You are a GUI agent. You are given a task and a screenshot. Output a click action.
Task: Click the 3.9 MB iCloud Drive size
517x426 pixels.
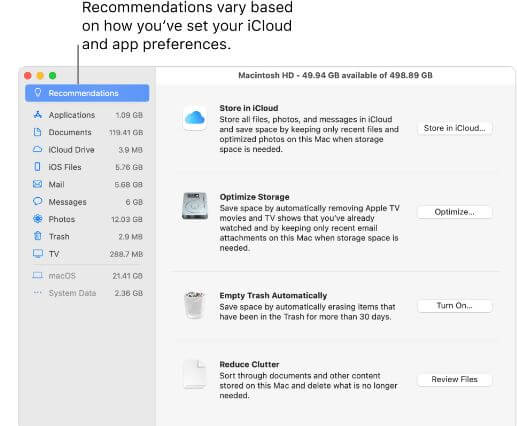130,150
